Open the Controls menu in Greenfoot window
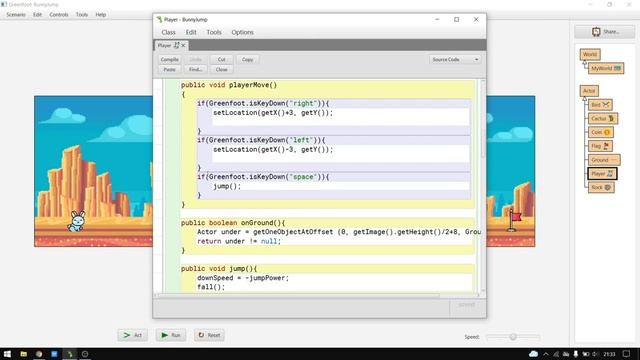Image resolution: width=640 pixels, height=360 pixels. [x=59, y=15]
